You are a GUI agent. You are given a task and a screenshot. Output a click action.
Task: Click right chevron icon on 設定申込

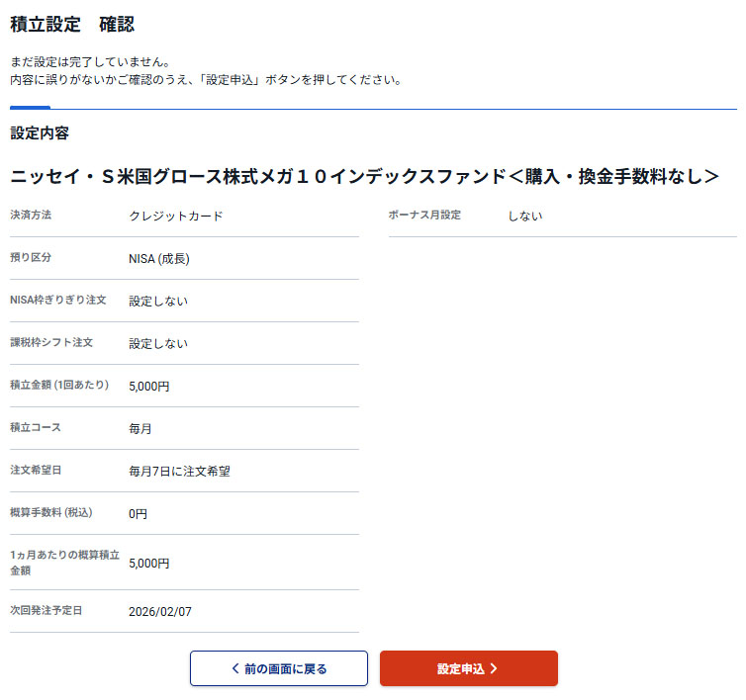494,668
